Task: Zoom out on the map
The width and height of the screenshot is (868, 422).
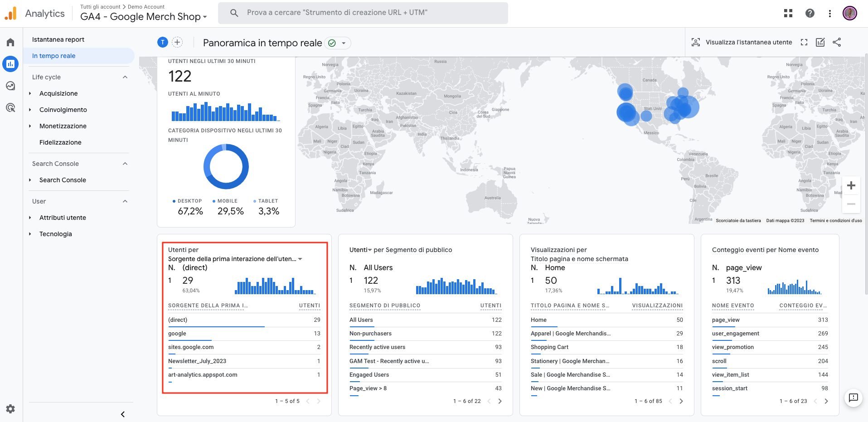Action: click(851, 204)
